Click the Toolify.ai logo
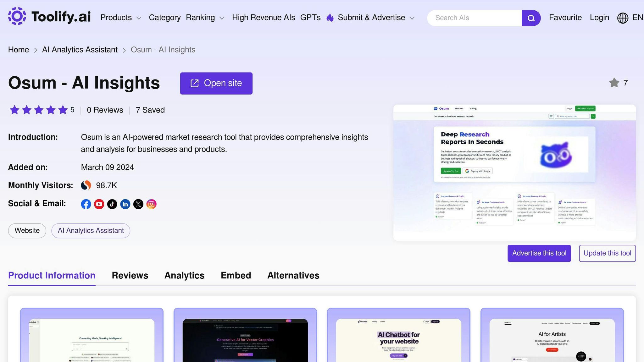644x362 pixels. pos(49,17)
